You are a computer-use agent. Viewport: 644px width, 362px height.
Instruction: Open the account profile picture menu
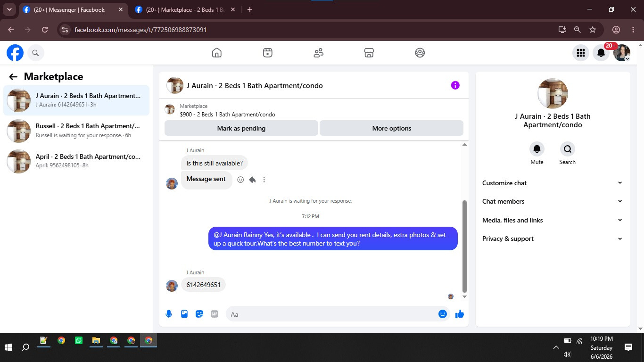coord(622,53)
